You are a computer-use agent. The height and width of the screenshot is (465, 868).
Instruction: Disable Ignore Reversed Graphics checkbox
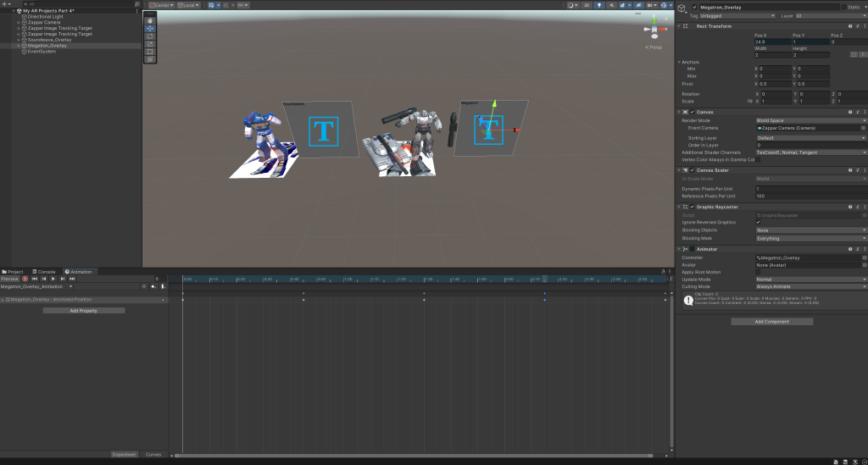(758, 223)
